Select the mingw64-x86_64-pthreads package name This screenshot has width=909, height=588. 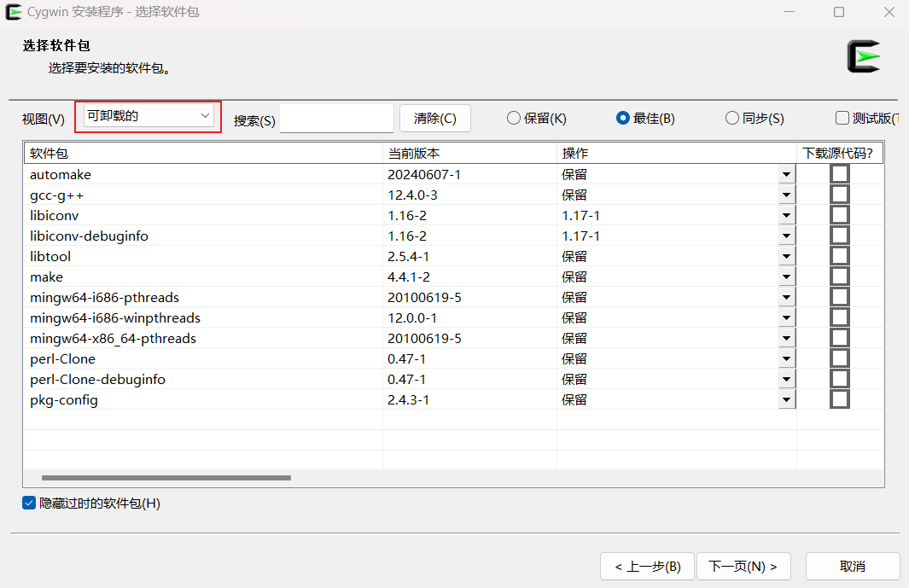[x=113, y=339]
